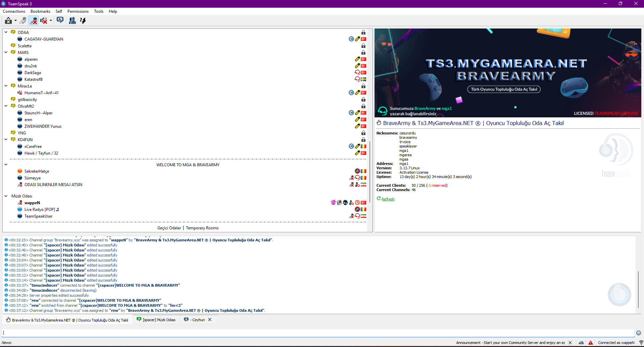Select the Scaletta channel
Viewport: 644px width, 347px height.
(24, 46)
